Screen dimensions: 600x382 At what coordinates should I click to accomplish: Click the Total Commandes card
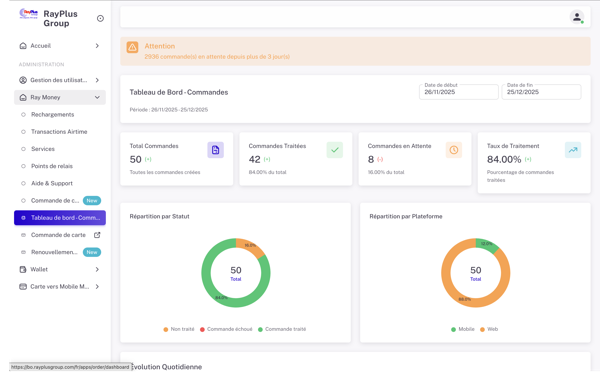pos(177,159)
